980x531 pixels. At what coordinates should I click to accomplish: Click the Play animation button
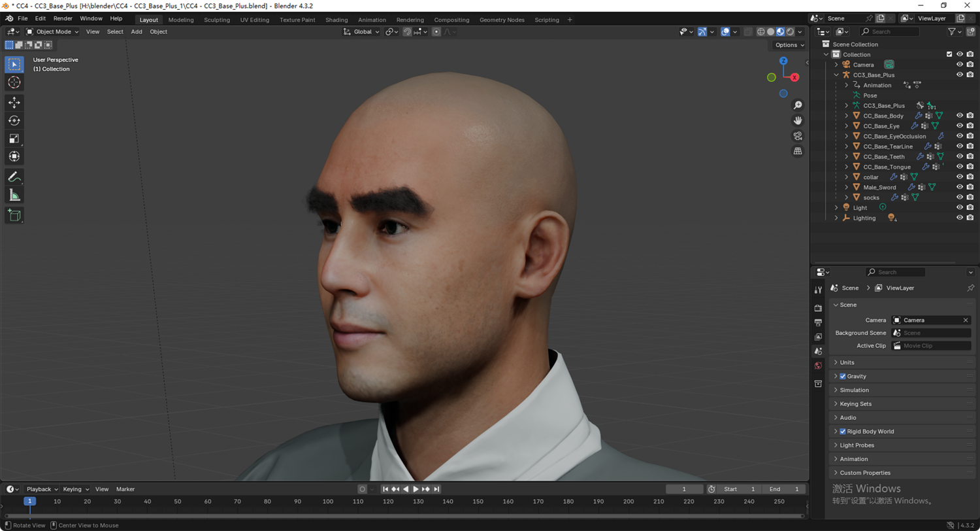pos(416,489)
